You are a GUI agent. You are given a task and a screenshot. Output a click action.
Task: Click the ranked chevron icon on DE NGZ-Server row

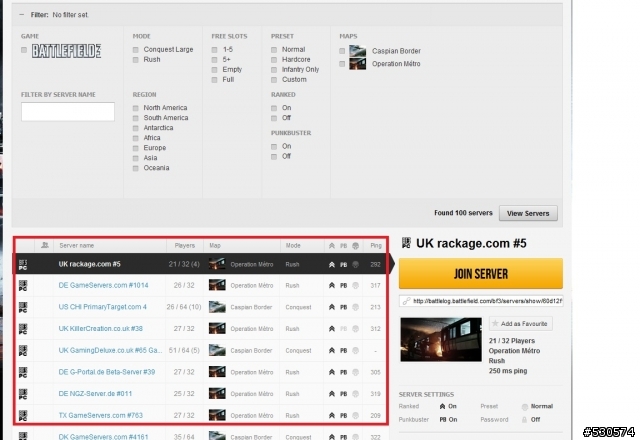332,394
